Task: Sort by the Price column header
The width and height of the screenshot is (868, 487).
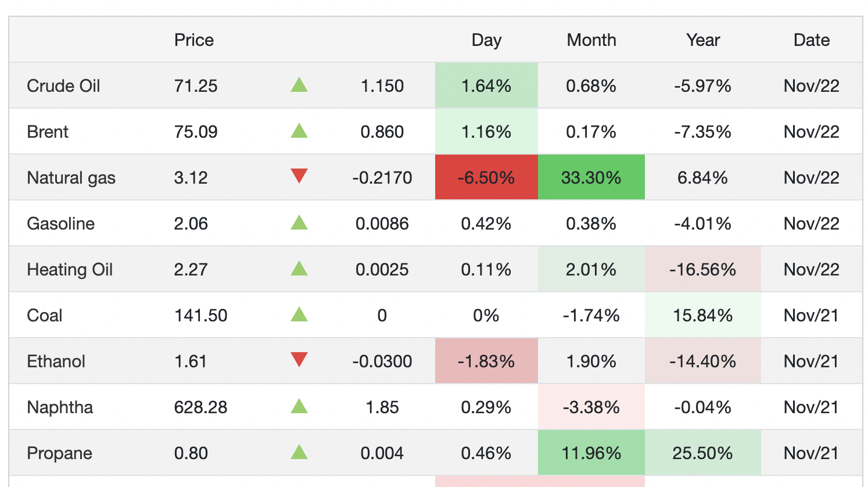Action: pos(194,40)
